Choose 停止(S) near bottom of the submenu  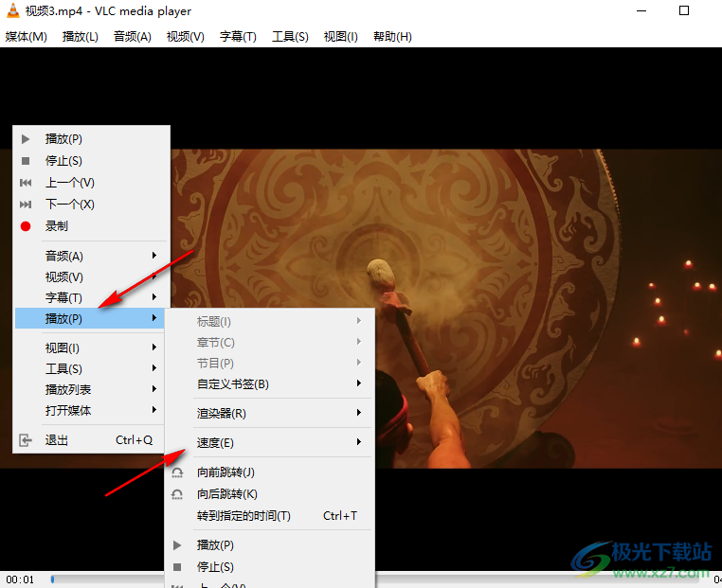[x=270, y=567]
